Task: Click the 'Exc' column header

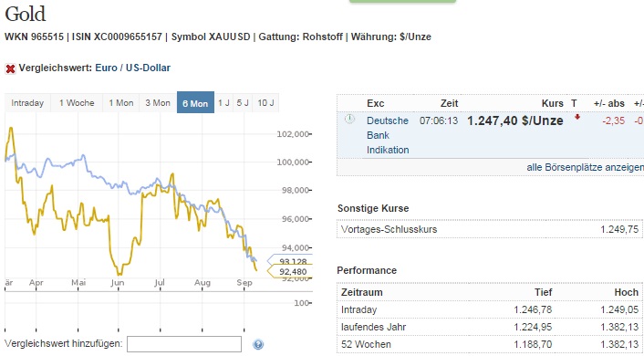Action: coord(376,103)
